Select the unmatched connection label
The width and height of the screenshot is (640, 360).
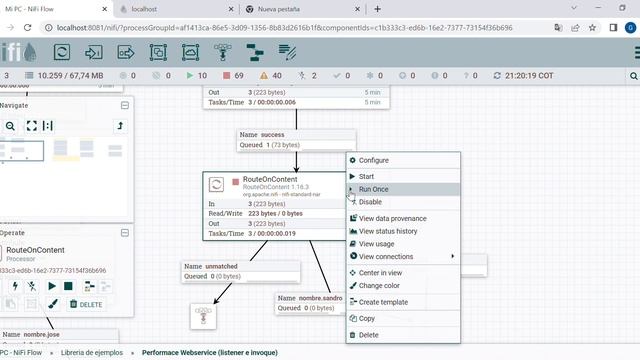(241, 271)
